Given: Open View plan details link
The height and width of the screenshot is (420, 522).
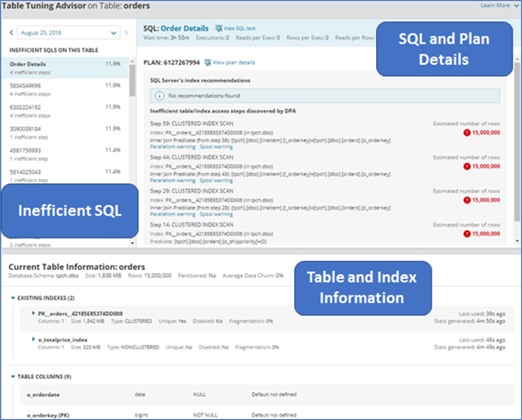Looking at the screenshot, I should tap(234, 62).
